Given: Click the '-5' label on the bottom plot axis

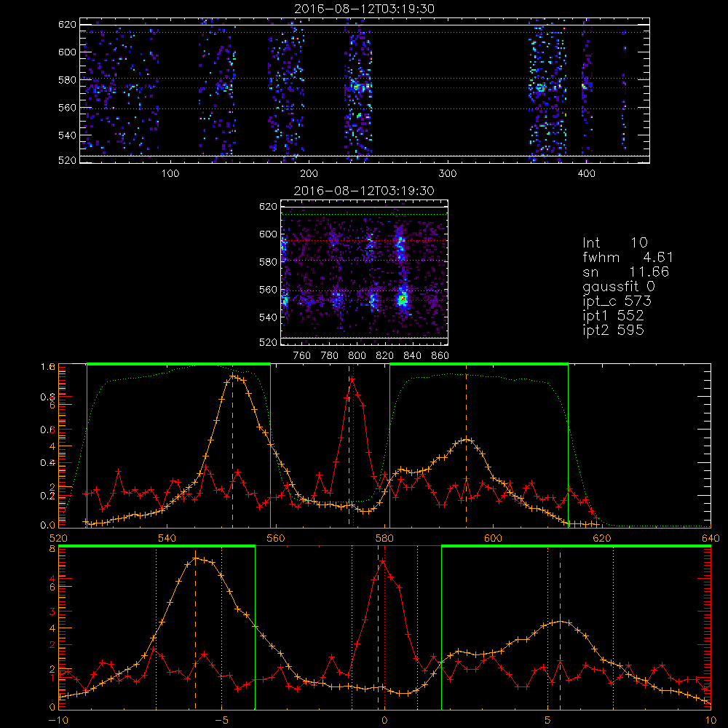Looking at the screenshot, I should pyautogui.click(x=221, y=721).
